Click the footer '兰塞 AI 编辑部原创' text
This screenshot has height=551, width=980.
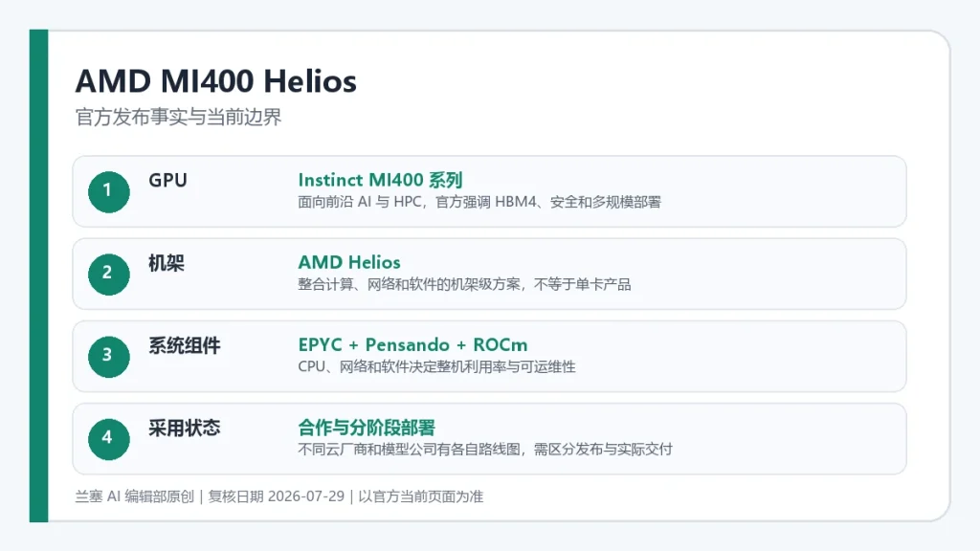134,496
